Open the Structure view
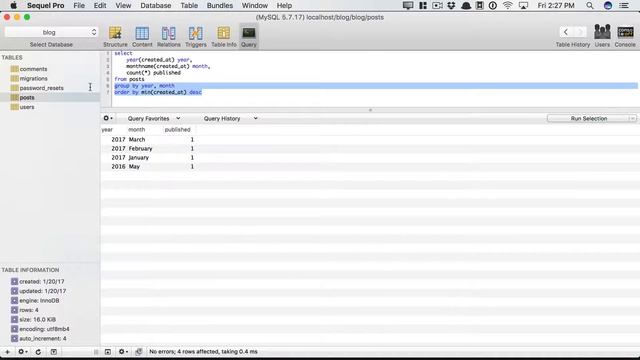Image resolution: width=640 pixels, height=360 pixels. (115, 36)
